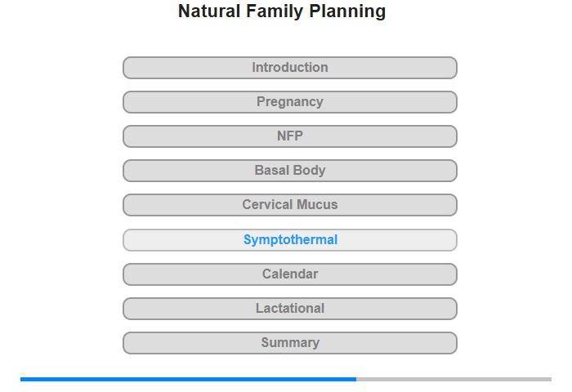
Task: Select the NFP menu button
Action: coord(290,136)
